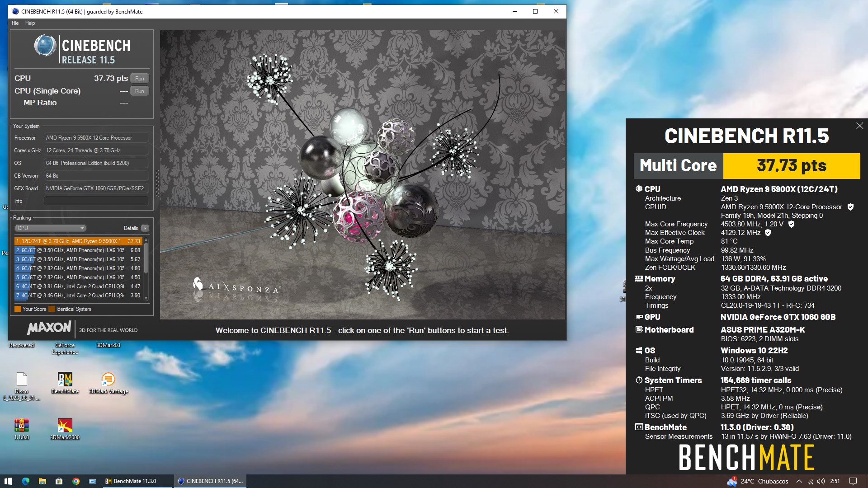The image size is (868, 488).
Task: Click the volume speaker tray icon
Action: click(x=821, y=481)
